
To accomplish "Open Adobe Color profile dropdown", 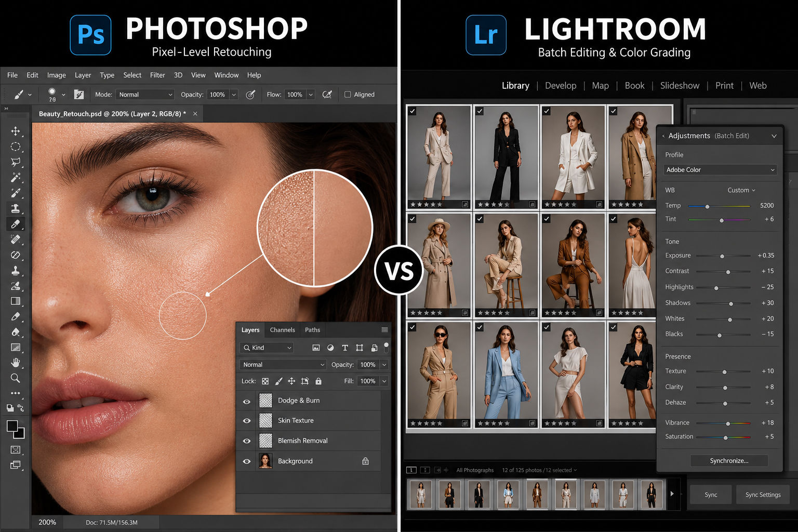I will 721,170.
